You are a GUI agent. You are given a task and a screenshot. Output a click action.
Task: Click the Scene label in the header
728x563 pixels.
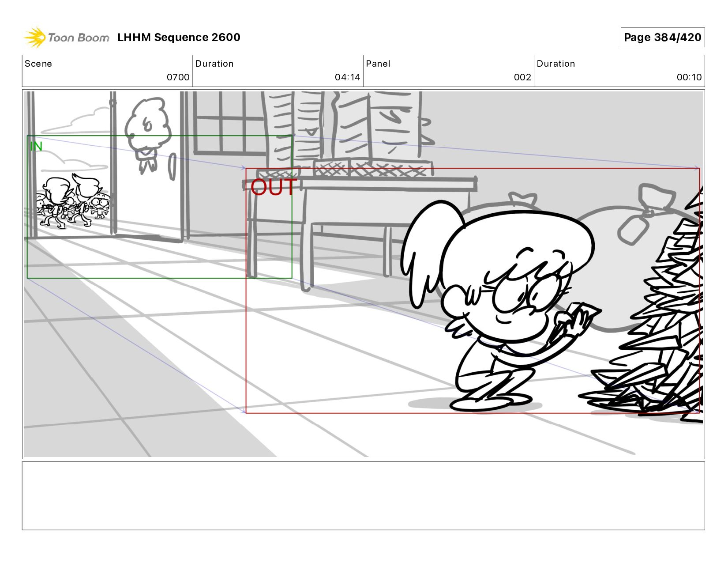point(38,64)
